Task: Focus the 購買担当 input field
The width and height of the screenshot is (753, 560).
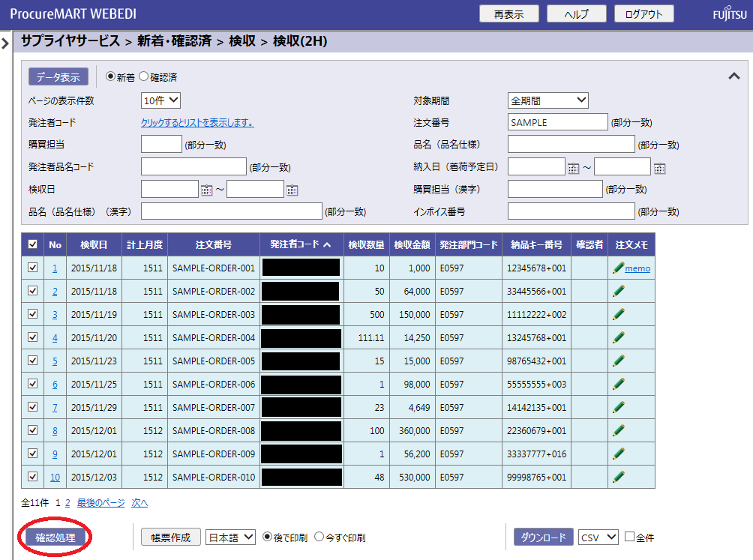Action: tap(161, 145)
